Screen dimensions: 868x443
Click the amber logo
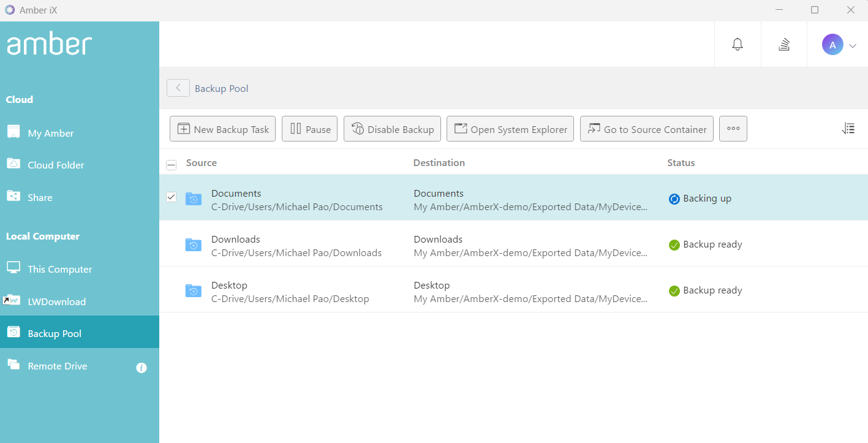pyautogui.click(x=49, y=44)
